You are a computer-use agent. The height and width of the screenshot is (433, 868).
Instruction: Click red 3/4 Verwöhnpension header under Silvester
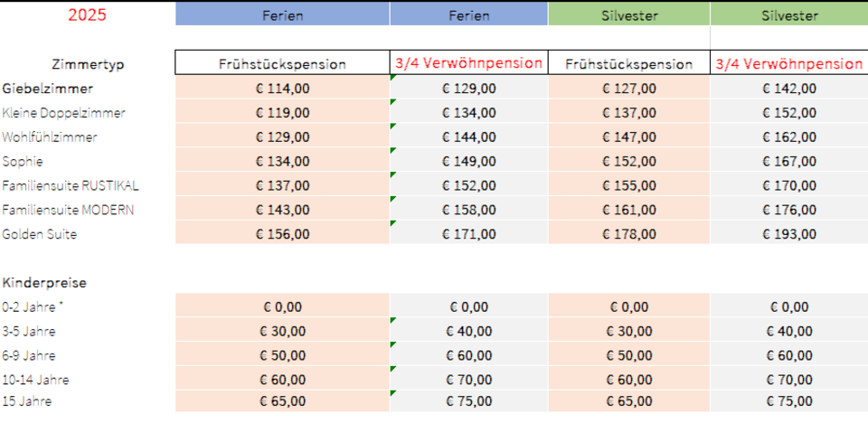(x=788, y=64)
